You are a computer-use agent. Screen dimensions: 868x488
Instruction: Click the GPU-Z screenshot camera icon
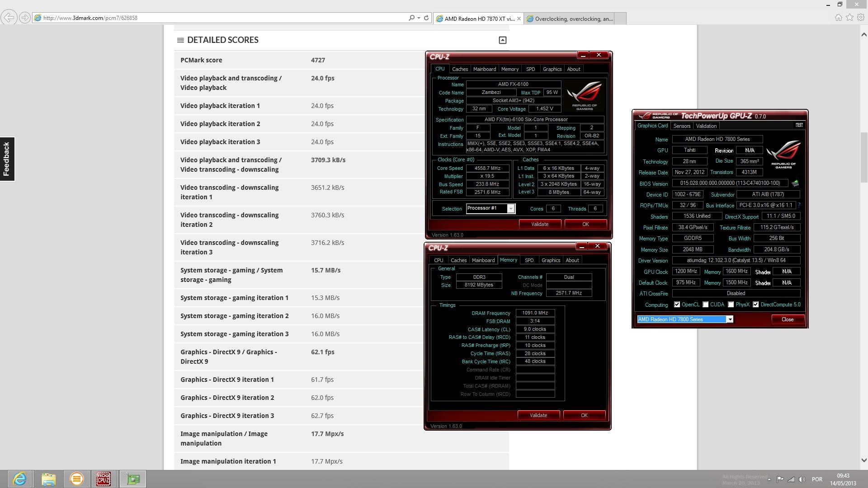pyautogui.click(x=799, y=125)
